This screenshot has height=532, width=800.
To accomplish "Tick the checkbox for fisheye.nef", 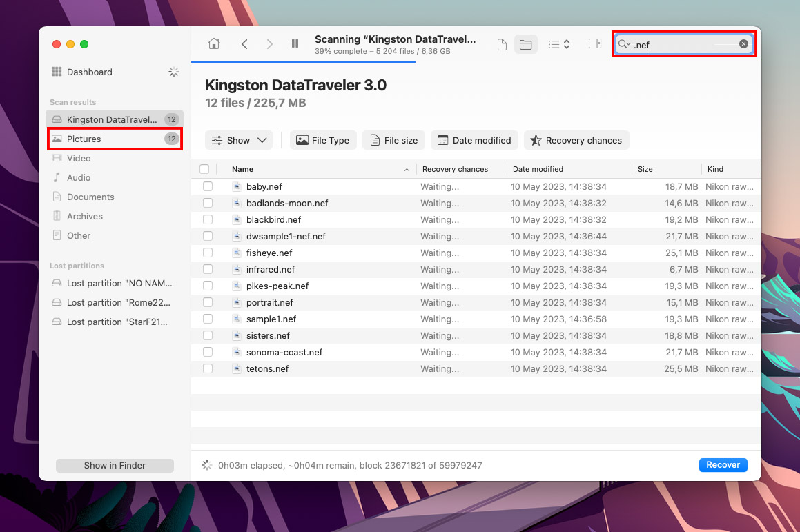I will click(208, 253).
